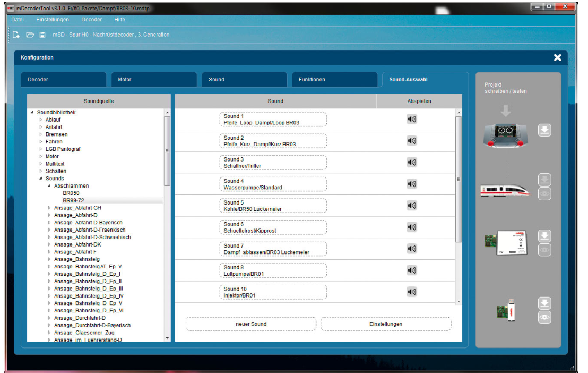
Task: Expand the Bremsen tree node
Action: [x=41, y=134]
